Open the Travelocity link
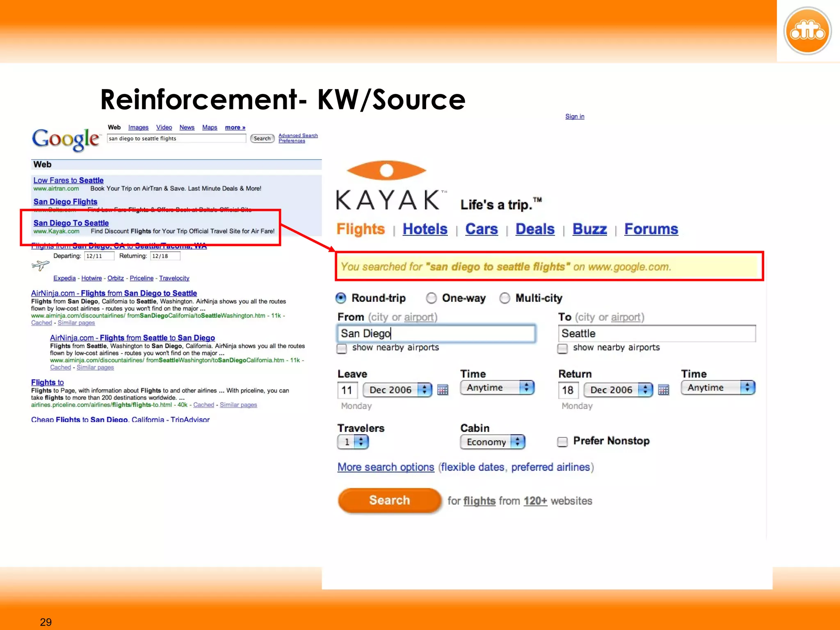 pyautogui.click(x=174, y=278)
